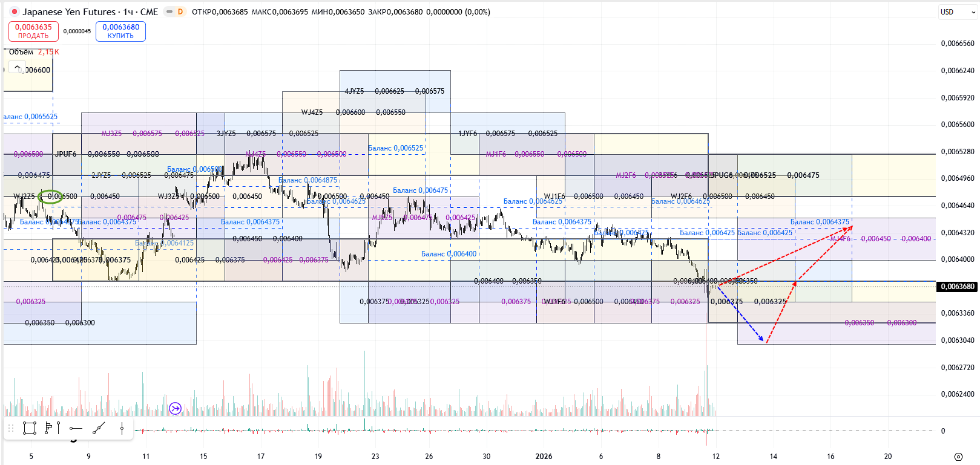Click the Объём volume indicator label
This screenshot has width=980, height=465.
coord(21,52)
